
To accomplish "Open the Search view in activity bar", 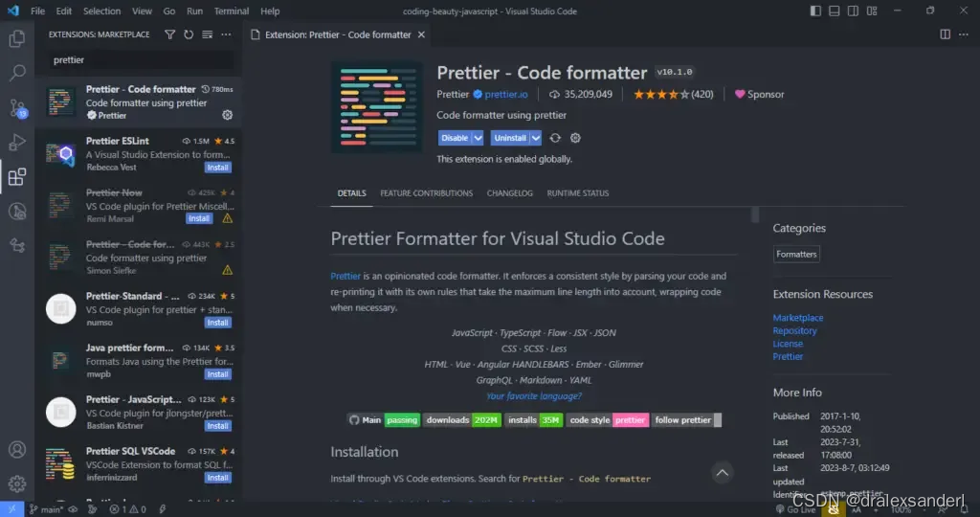I will 17,73.
